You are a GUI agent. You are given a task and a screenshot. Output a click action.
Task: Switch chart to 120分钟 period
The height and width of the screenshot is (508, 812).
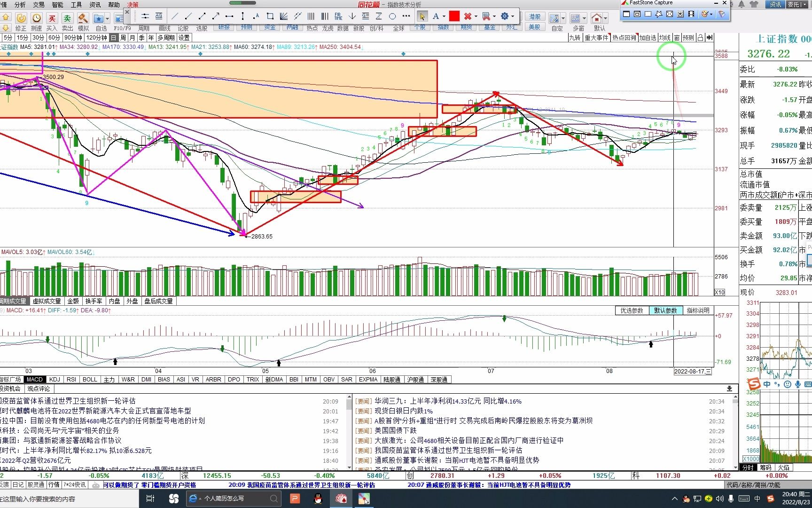coord(96,38)
